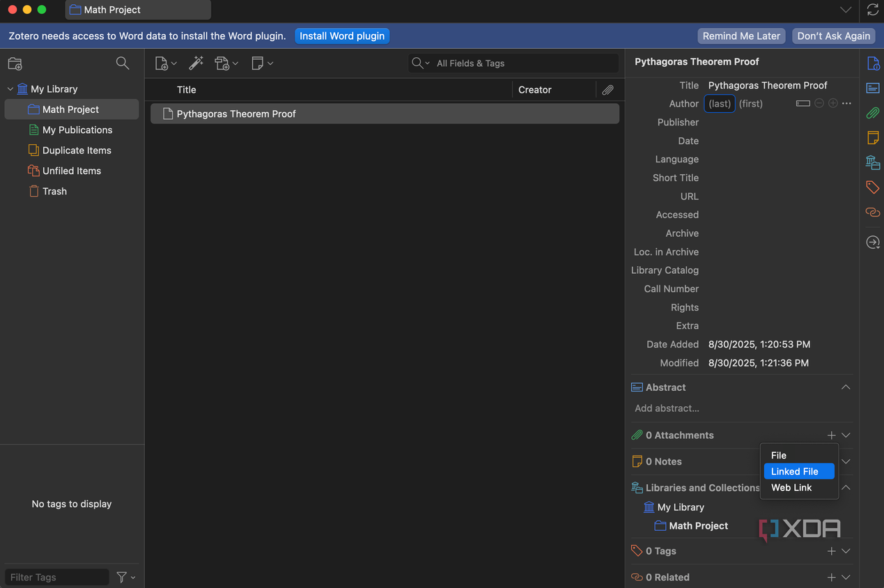Click the plus button in Tags section
Viewport: 884px width, 588px height.
[831, 551]
